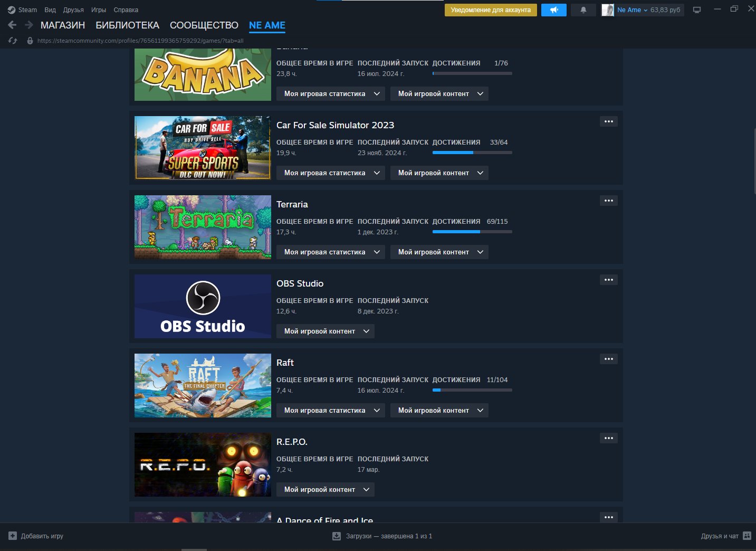756x551 pixels.
Task: Click the Add game plus icon
Action: pyautogui.click(x=13, y=536)
